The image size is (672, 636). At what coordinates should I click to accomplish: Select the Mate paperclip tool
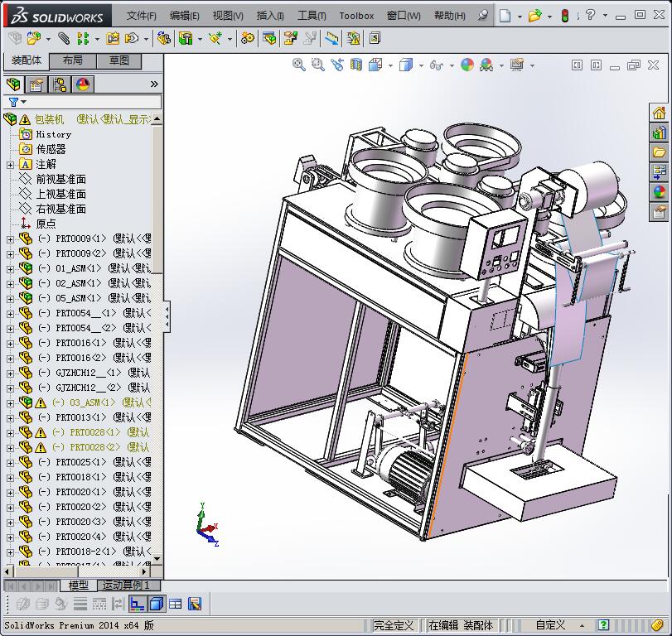click(64, 39)
